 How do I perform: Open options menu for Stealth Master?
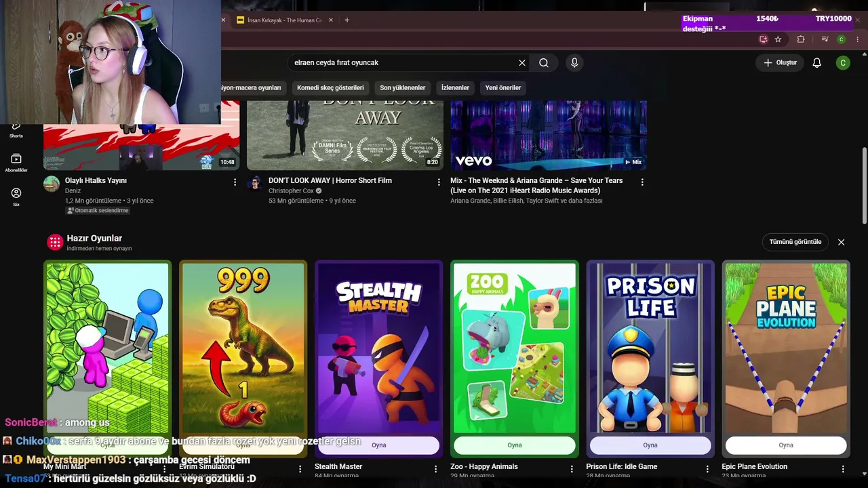435,468
